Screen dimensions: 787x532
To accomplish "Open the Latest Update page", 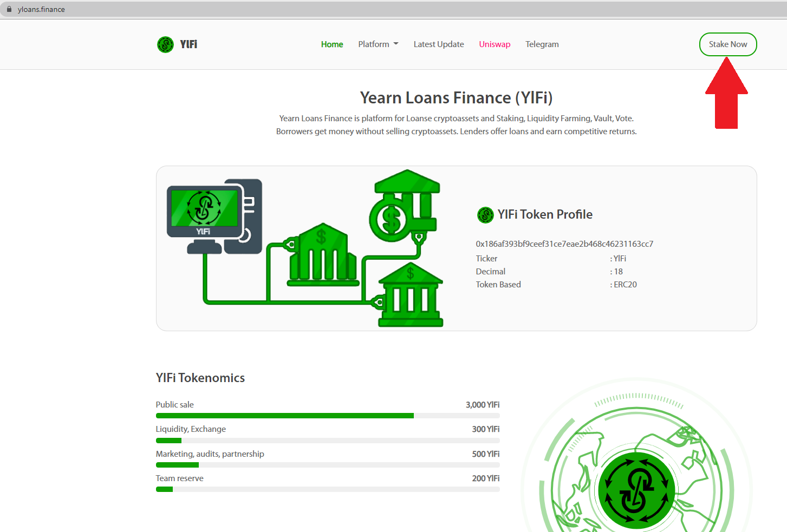I will [439, 44].
